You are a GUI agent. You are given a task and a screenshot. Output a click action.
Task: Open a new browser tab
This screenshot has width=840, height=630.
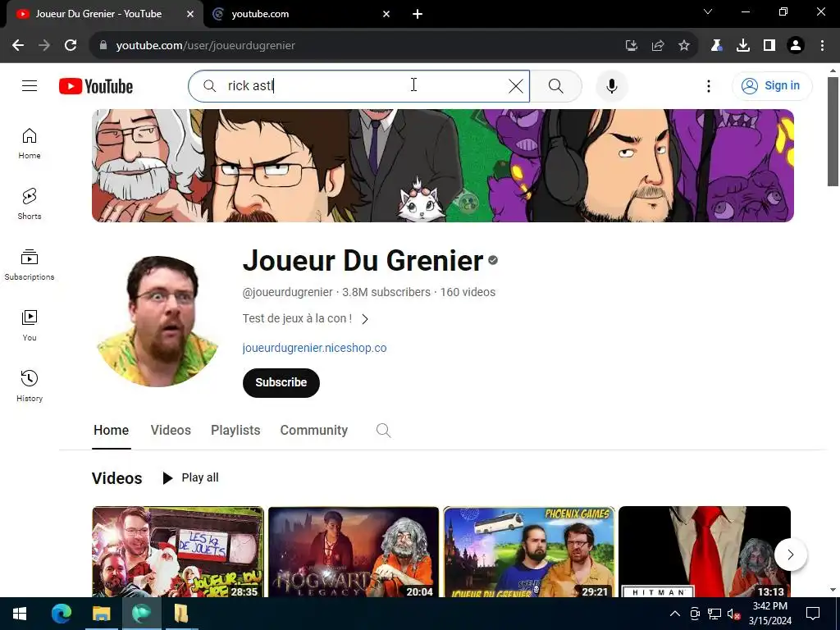418,14
